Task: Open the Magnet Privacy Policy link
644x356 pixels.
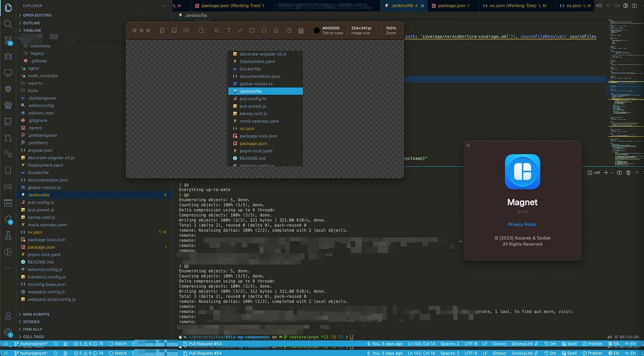Action: (x=522, y=224)
